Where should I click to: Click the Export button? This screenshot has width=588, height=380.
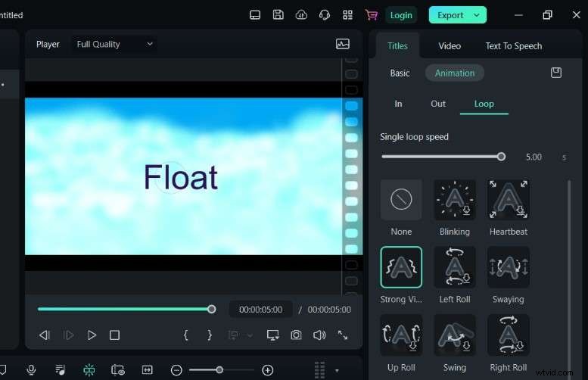pos(450,15)
